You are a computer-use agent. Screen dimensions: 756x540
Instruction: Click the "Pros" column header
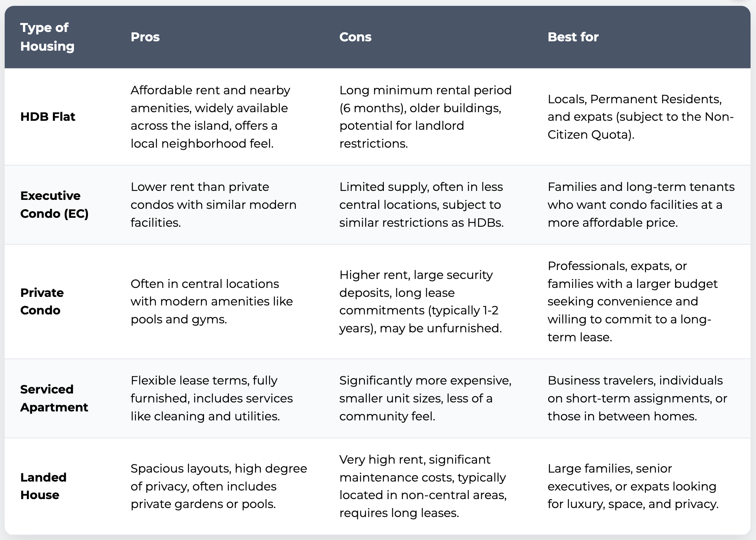click(x=145, y=37)
